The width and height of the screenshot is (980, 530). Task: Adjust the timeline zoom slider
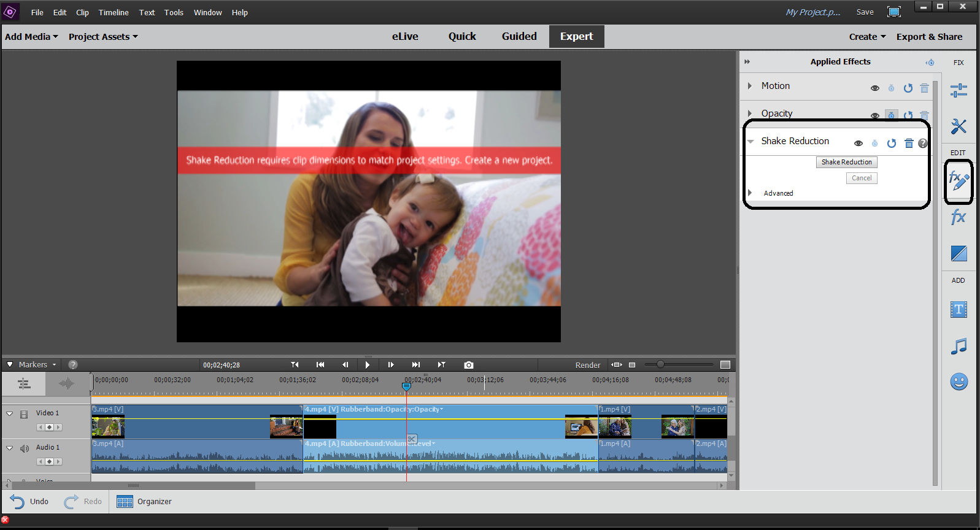pos(660,364)
